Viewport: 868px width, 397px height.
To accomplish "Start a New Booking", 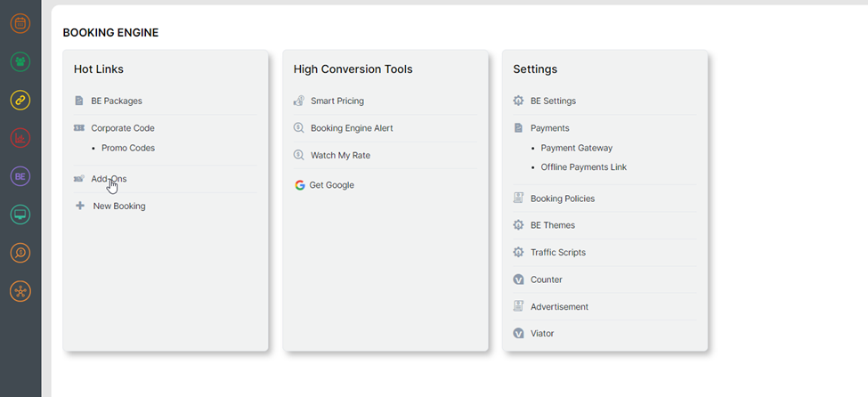I will 118,207.
